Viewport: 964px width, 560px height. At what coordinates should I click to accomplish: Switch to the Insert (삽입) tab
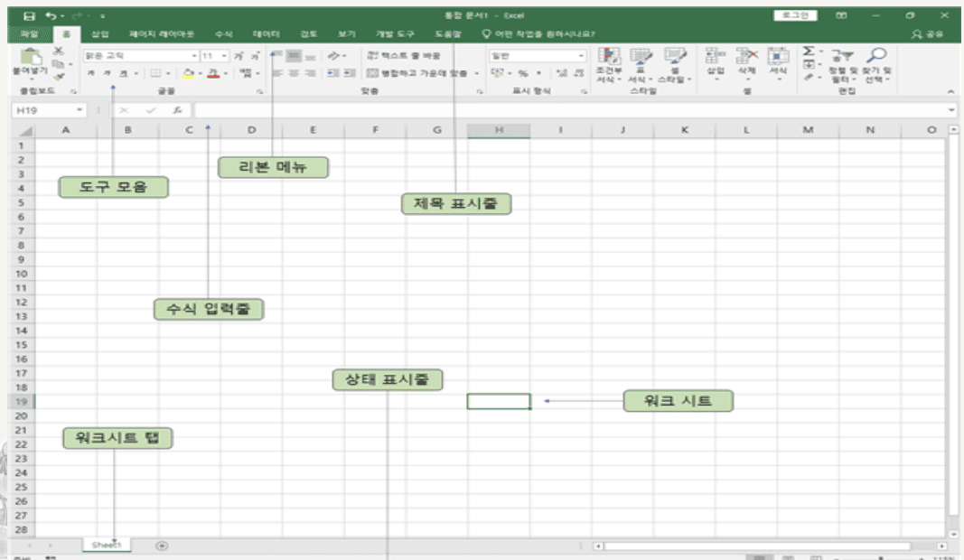[x=100, y=34]
